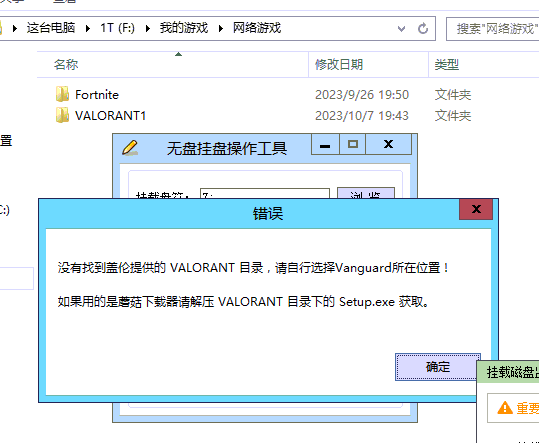Sort files by 名称 column header
Image resolution: width=539 pixels, height=443 pixels.
(x=66, y=65)
